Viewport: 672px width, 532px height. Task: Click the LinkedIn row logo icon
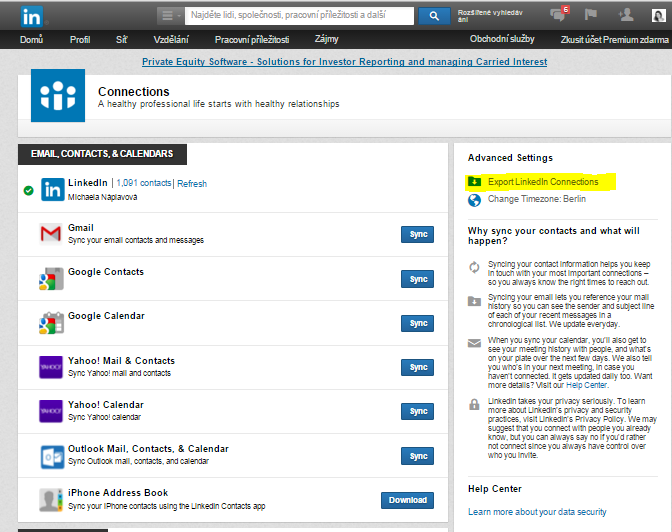(53, 189)
